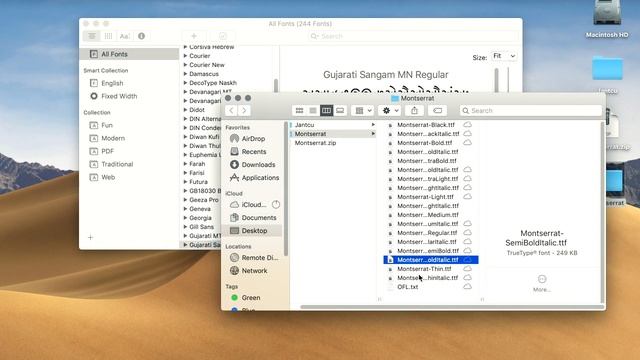Switch Finder to gallery view
Viewport: 640px width, 360px height.
(x=340, y=111)
